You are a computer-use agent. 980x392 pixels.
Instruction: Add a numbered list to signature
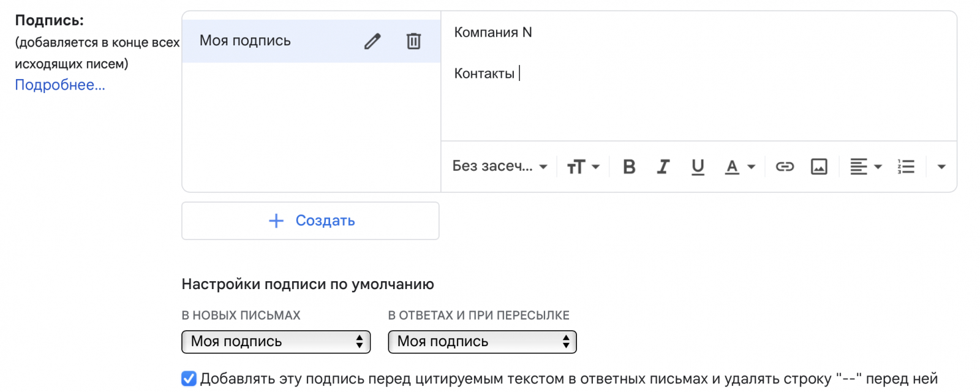point(906,167)
